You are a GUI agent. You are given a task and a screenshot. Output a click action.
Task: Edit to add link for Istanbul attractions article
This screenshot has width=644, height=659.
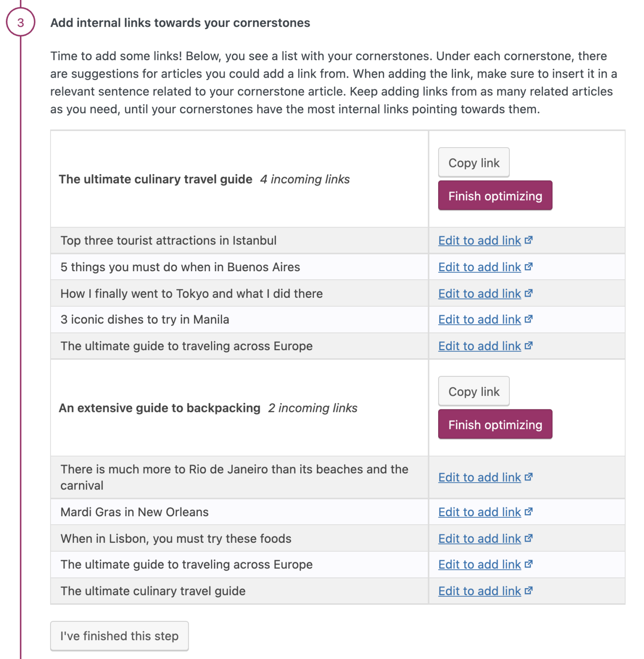tap(479, 240)
